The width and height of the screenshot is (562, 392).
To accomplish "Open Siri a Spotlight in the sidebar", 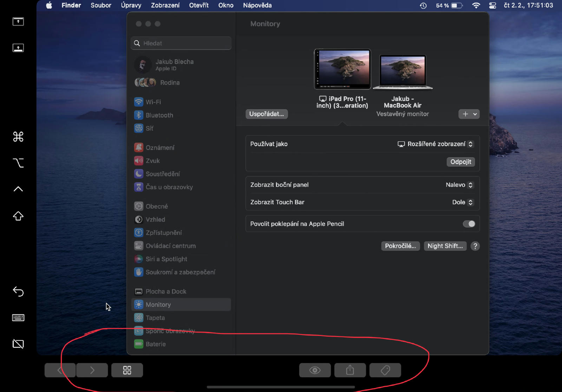I will [181, 259].
